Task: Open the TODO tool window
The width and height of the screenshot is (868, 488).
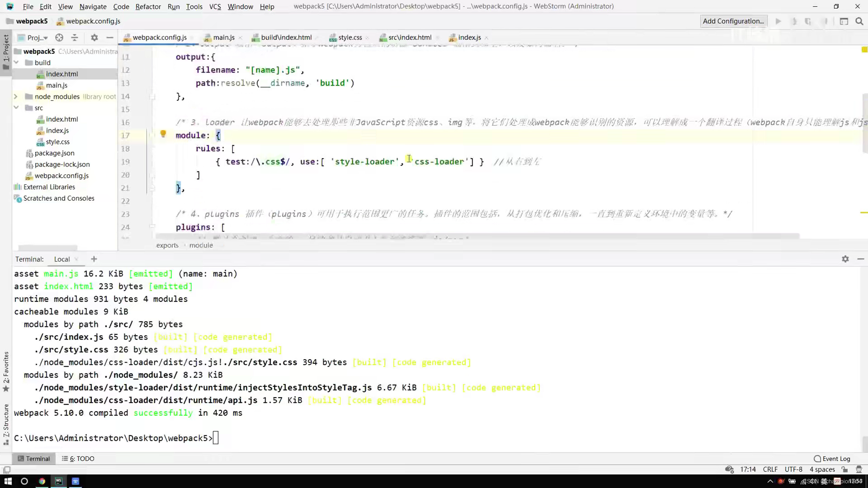Action: coord(78,458)
